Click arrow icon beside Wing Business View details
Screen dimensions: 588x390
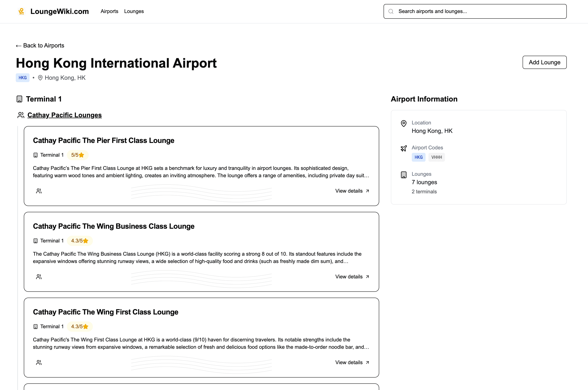pyautogui.click(x=367, y=277)
